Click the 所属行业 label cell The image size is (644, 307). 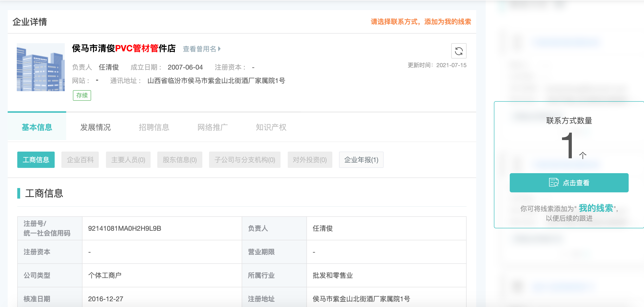click(x=274, y=276)
